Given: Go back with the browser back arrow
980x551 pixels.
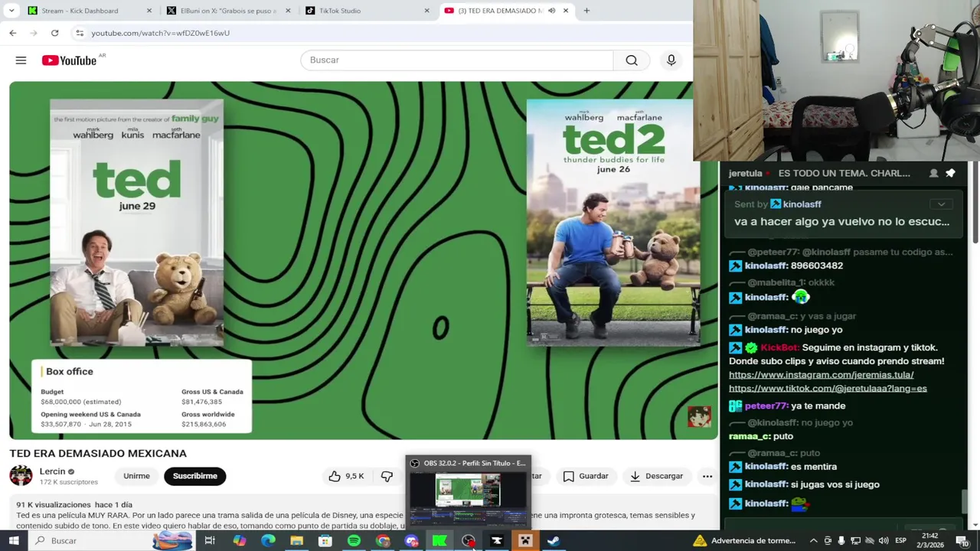Looking at the screenshot, I should click(13, 33).
